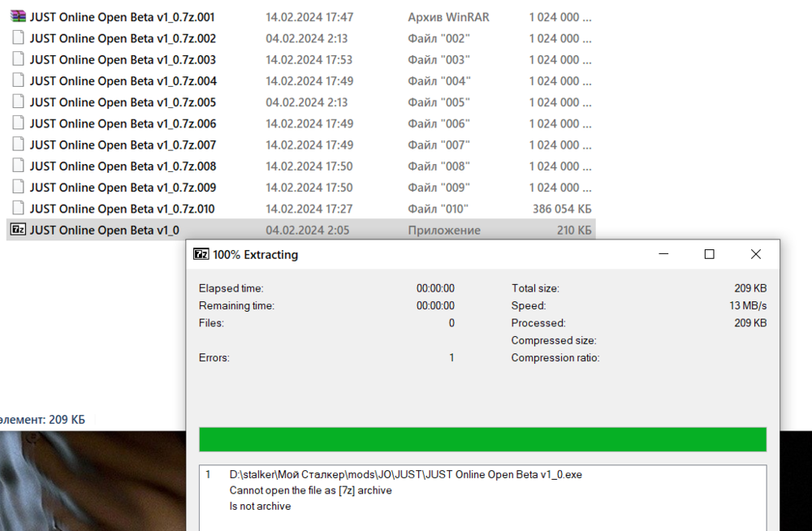Click the type label Файл "010"
Image resolution: width=812 pixels, height=531 pixels.
[438, 208]
